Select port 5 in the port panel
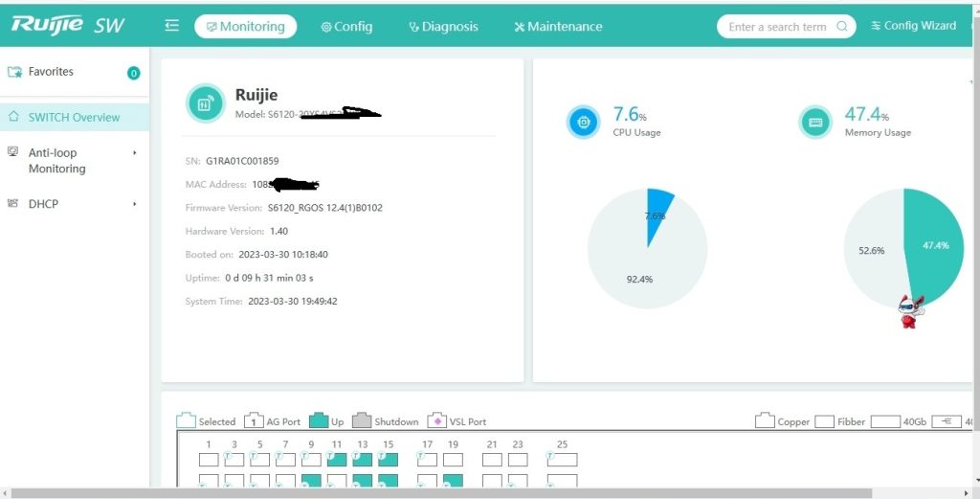 [x=259, y=460]
